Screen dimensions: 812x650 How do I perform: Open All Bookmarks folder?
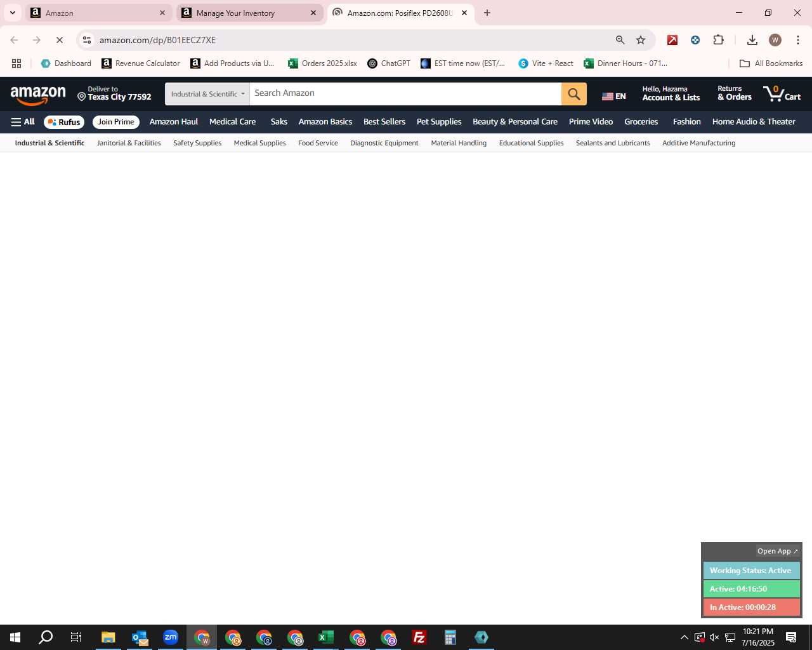(x=771, y=63)
